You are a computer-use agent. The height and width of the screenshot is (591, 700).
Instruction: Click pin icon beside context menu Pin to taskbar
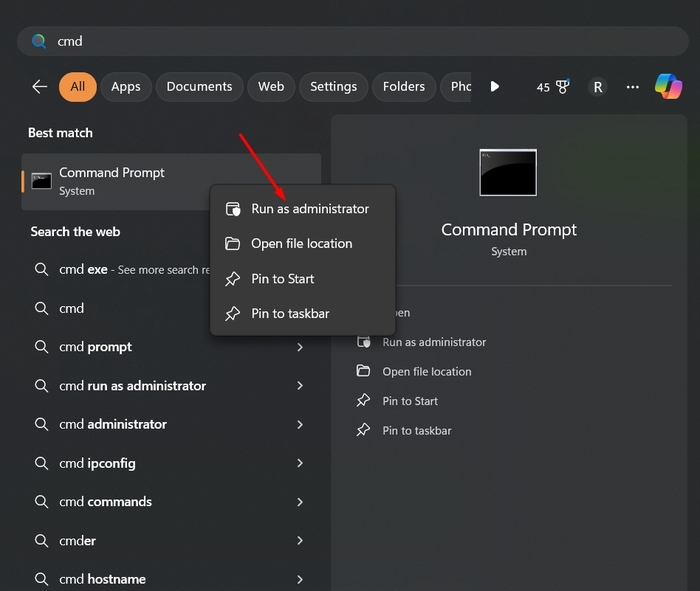point(232,314)
